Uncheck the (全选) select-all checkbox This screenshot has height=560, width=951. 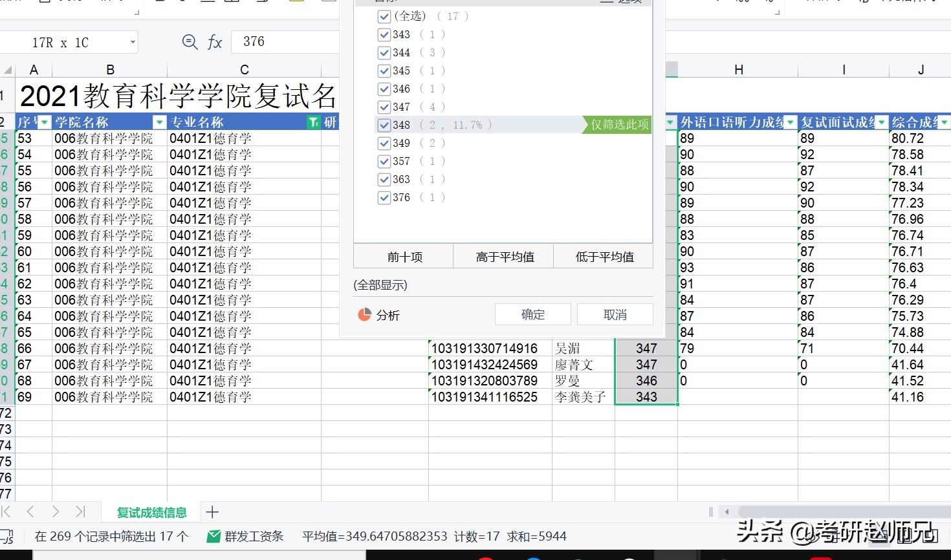[x=384, y=16]
